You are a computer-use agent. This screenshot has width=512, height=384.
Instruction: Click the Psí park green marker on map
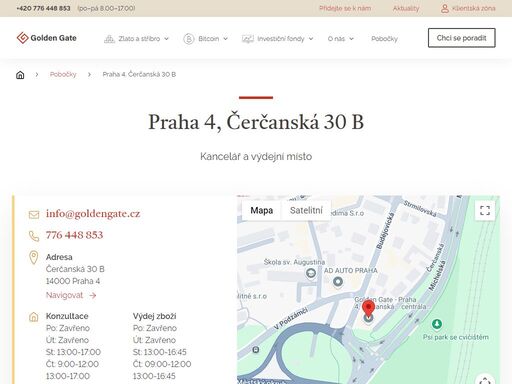(437, 324)
